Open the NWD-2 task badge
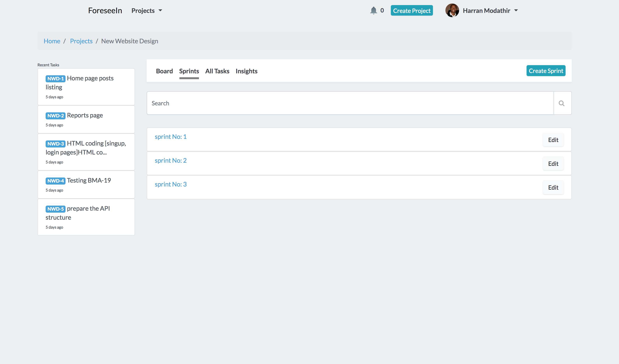Viewport: 619px width, 364px height. (x=55, y=116)
